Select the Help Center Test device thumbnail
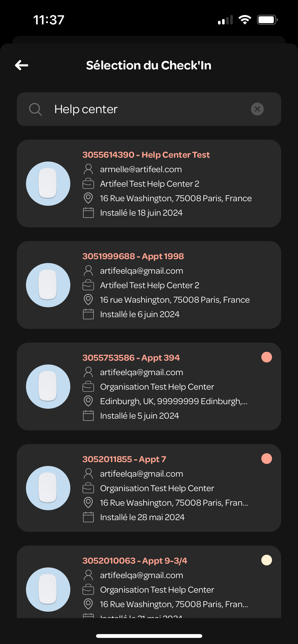 point(48,184)
